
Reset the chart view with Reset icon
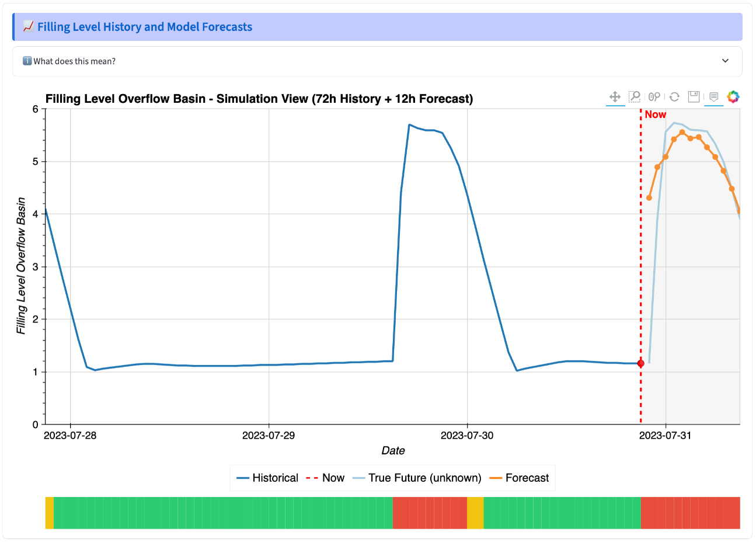pos(674,97)
